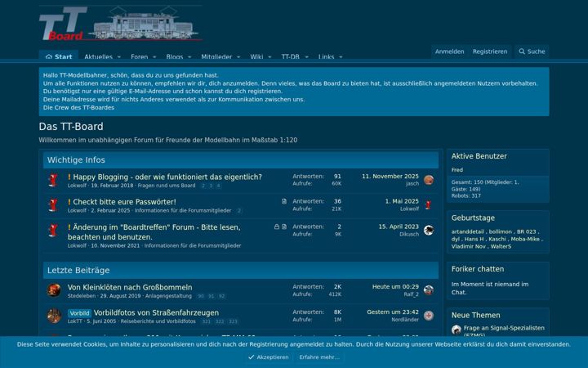This screenshot has width=588, height=368.
Task: Open the Blogs menu item
Action: pos(175,56)
